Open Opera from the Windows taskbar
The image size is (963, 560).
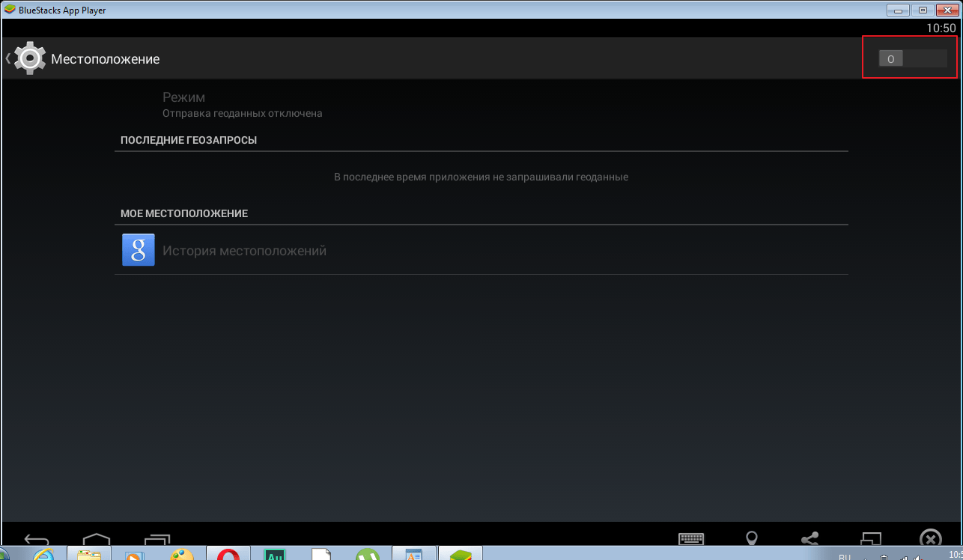click(x=228, y=555)
